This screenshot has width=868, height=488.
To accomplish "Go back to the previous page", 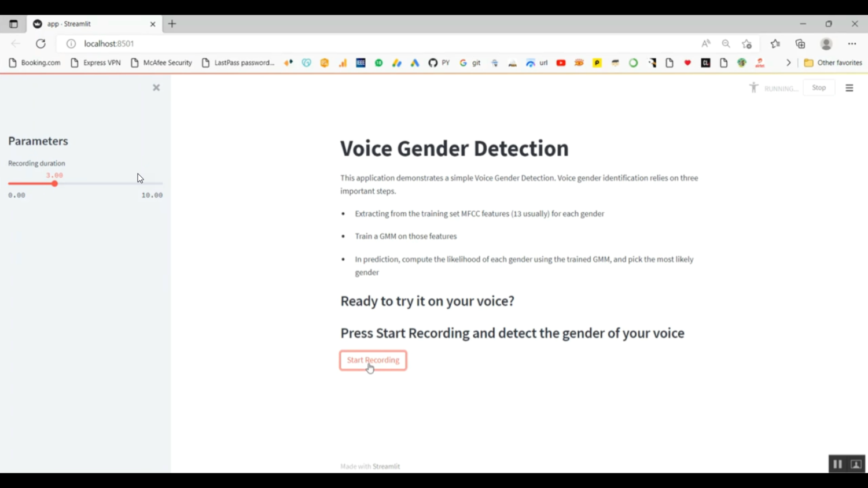I will [x=16, y=43].
